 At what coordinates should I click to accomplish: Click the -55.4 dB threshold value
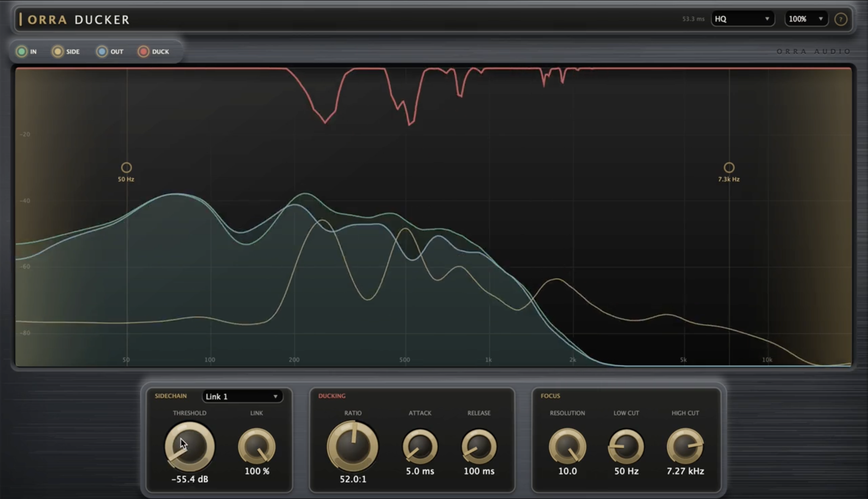(190, 479)
